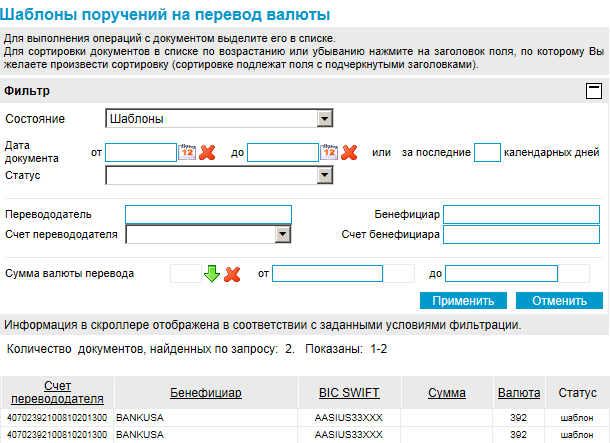Clear the 'от' date with the red cross
The height and width of the screenshot is (443, 610).
click(207, 152)
